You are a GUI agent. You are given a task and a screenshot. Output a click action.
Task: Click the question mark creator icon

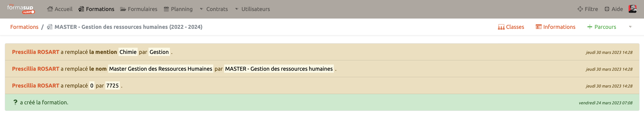pyautogui.click(x=15, y=102)
